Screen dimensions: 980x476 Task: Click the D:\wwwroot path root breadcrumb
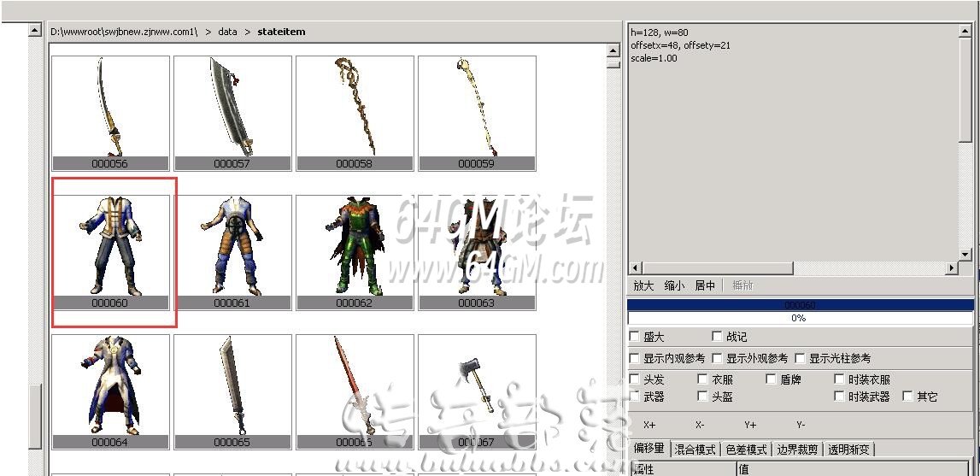point(124,32)
